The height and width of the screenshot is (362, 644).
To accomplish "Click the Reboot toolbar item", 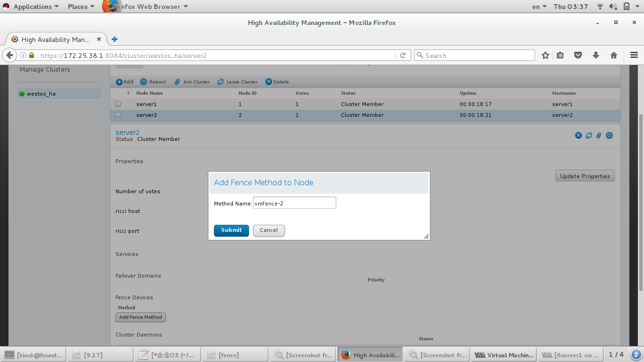I will point(153,82).
